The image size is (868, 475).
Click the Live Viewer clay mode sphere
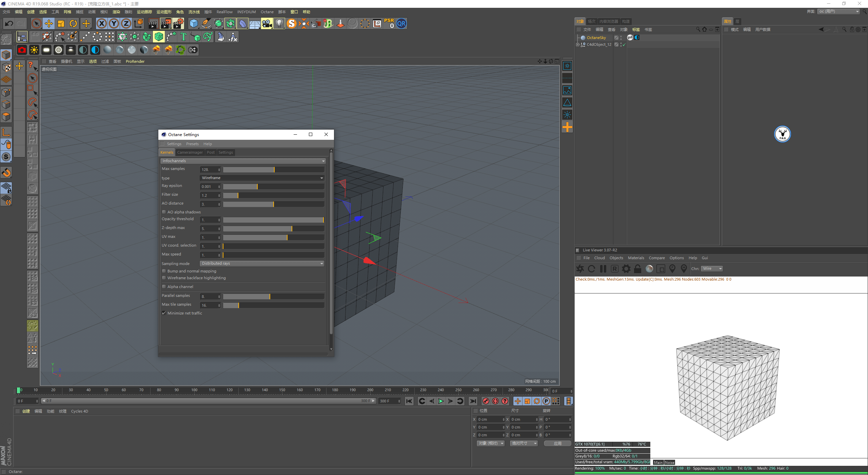coord(649,269)
